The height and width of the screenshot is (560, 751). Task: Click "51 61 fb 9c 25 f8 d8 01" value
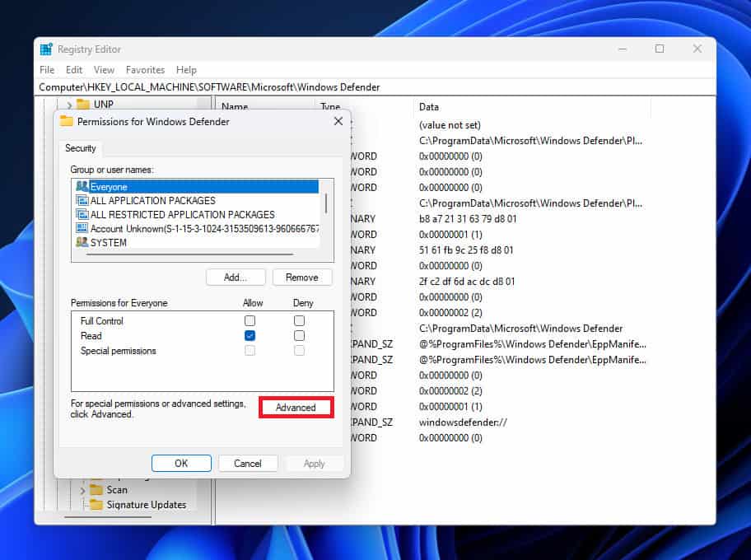click(465, 250)
